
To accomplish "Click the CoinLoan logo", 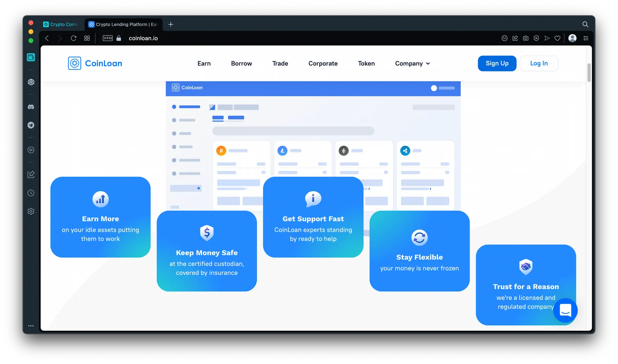I will click(x=95, y=63).
